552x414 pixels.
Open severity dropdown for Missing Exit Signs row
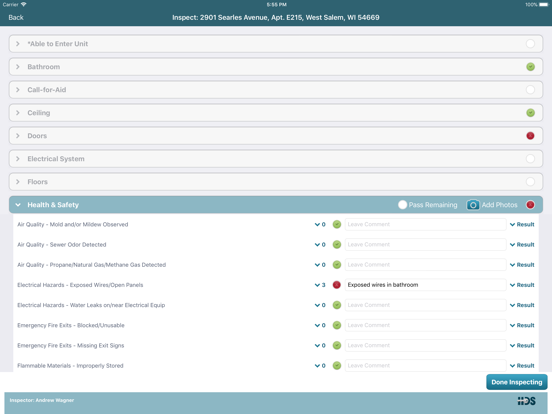(320, 345)
